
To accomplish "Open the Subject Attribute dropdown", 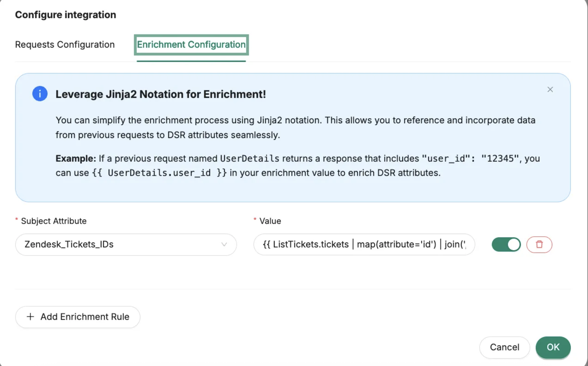I will [x=126, y=244].
